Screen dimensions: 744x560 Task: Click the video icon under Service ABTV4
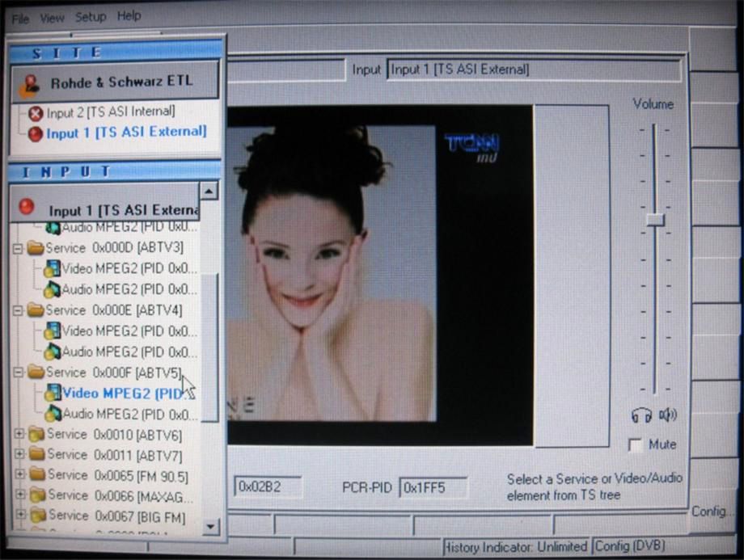53,331
